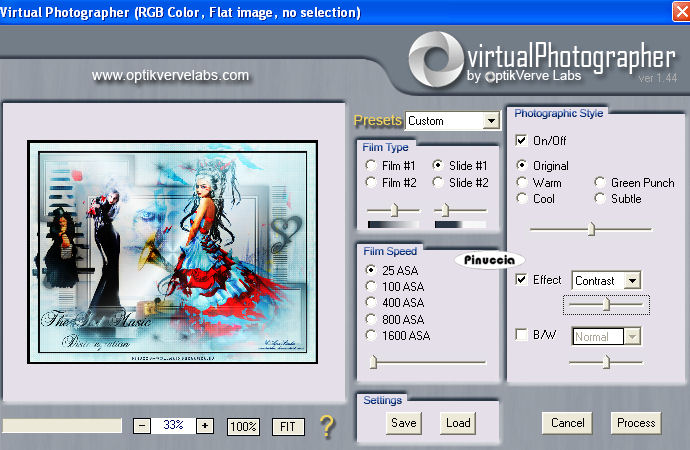Select the Green Punch style
690x450 pixels.
click(x=599, y=182)
